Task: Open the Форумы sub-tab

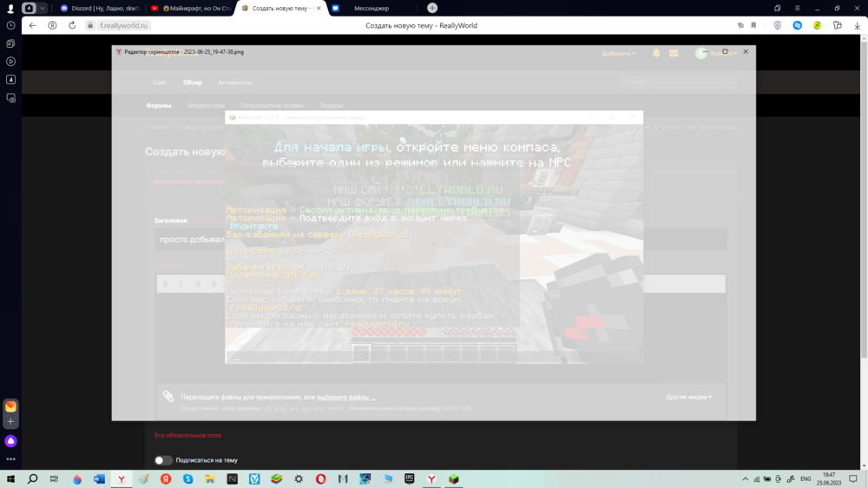Action: (159, 105)
